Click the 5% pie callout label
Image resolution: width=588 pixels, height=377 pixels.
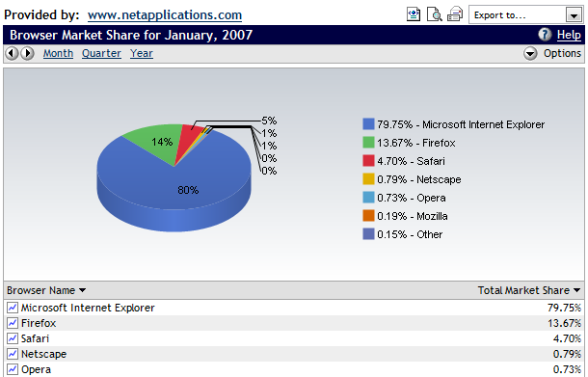click(x=269, y=121)
